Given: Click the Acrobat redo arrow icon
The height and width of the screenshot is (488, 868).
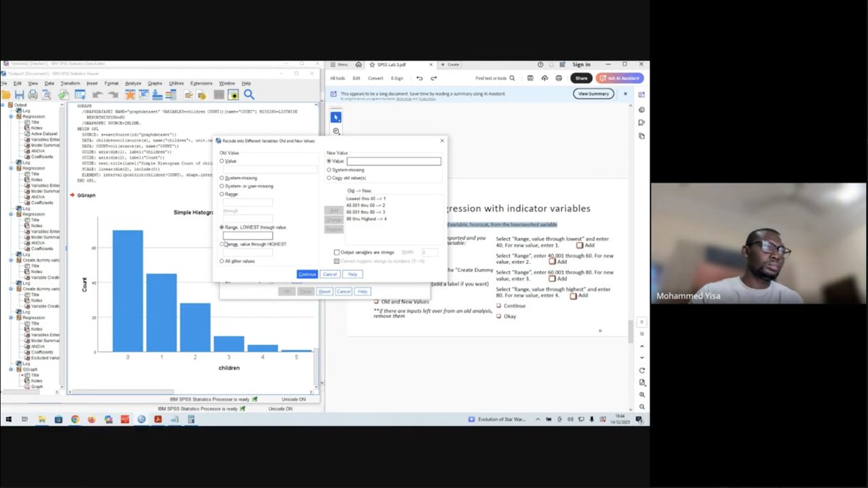Looking at the screenshot, I should (x=434, y=78).
